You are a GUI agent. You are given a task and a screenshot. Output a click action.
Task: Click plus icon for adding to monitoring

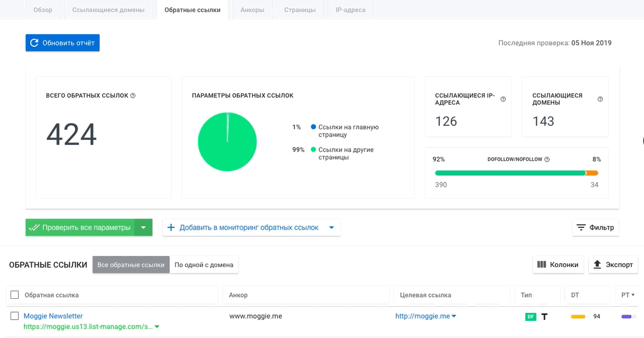click(x=171, y=227)
